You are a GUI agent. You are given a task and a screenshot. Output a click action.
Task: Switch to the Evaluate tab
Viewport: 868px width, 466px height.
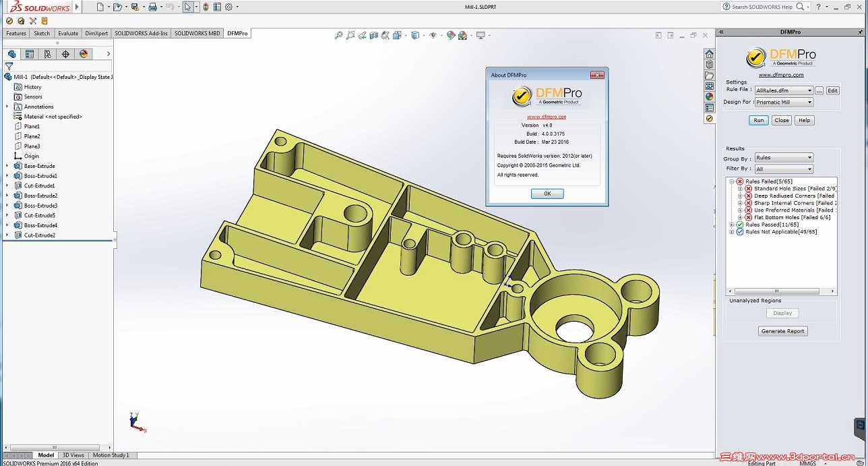[68, 33]
